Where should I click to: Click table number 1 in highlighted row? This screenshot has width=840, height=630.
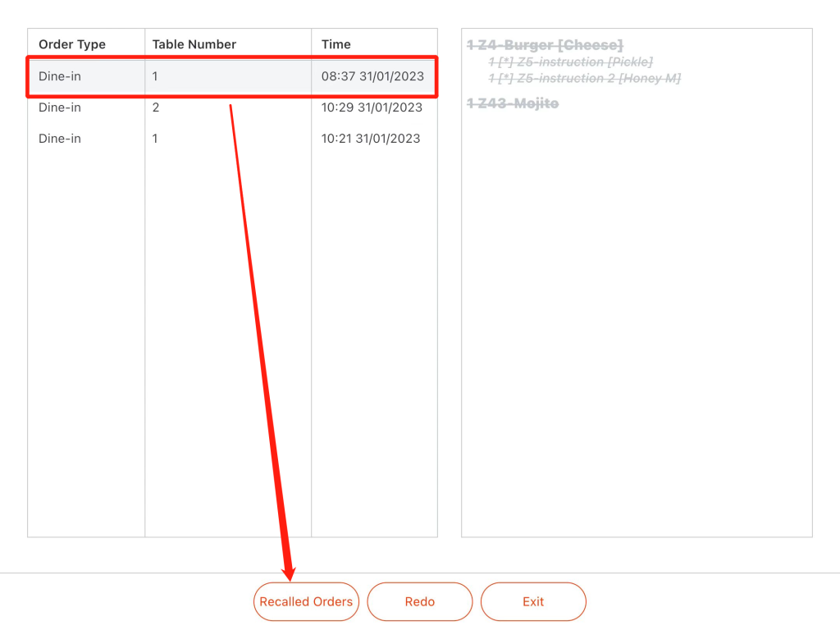(x=155, y=76)
